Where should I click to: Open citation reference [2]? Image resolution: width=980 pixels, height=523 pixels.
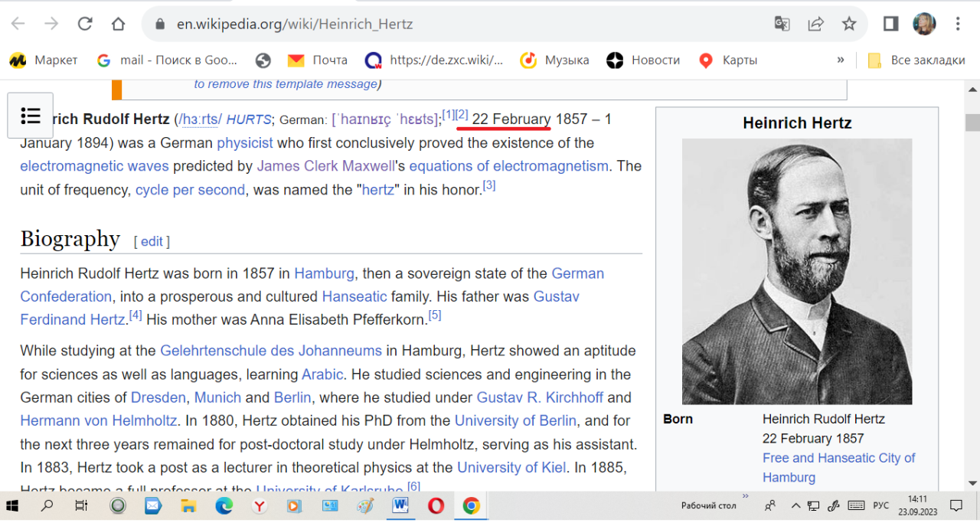tap(462, 114)
